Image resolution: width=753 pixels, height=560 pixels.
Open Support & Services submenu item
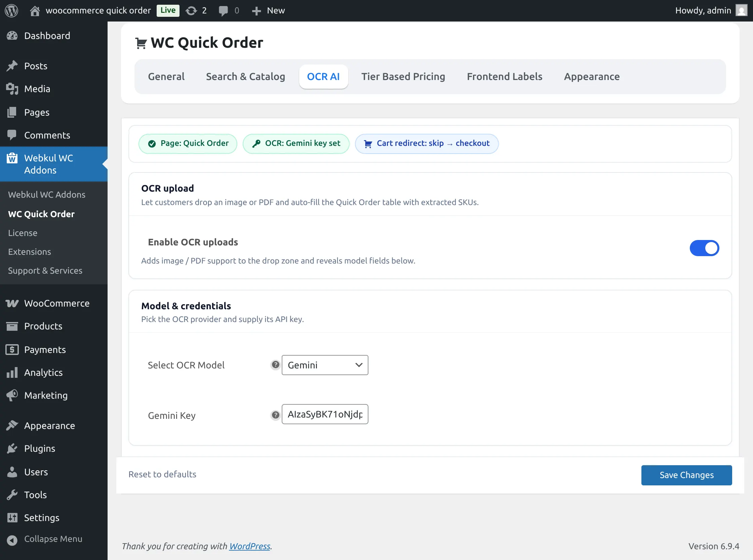[45, 271]
